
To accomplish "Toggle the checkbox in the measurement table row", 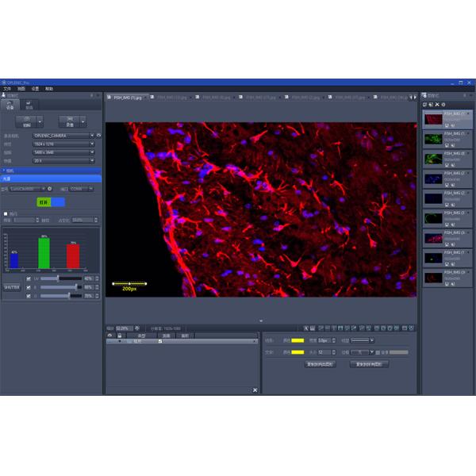I will click(160, 341).
